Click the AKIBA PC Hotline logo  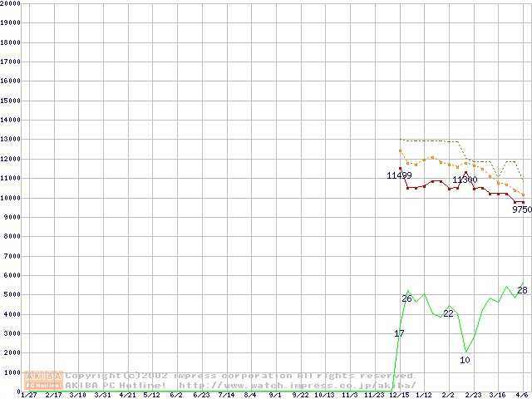(44, 381)
